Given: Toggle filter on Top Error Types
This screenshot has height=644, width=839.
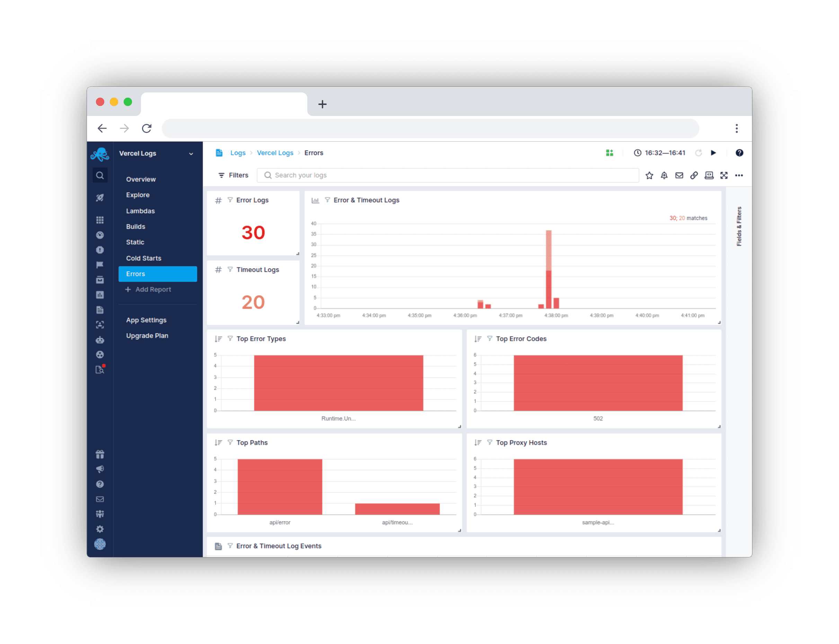Looking at the screenshot, I should point(230,339).
